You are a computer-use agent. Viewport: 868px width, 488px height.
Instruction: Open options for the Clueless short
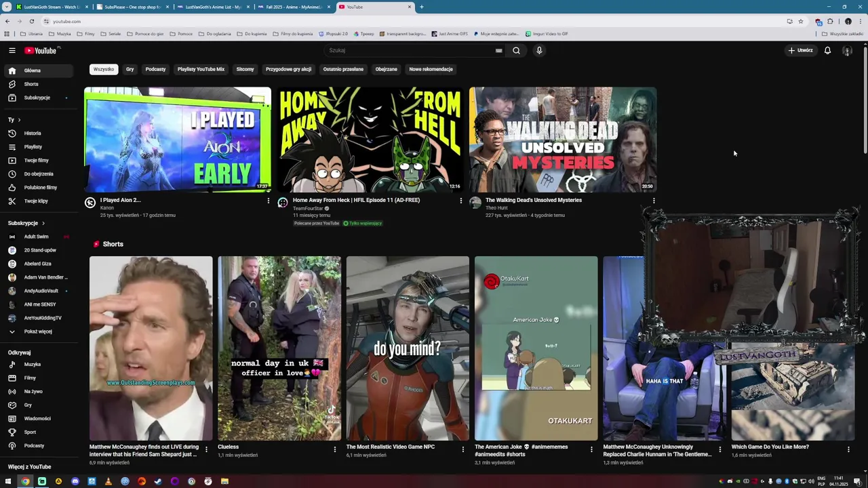point(334,449)
